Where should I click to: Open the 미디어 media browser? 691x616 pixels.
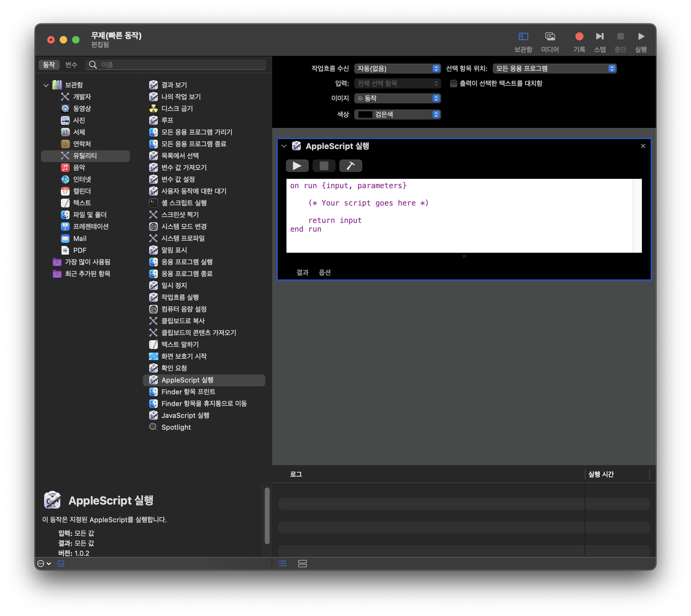tap(550, 42)
